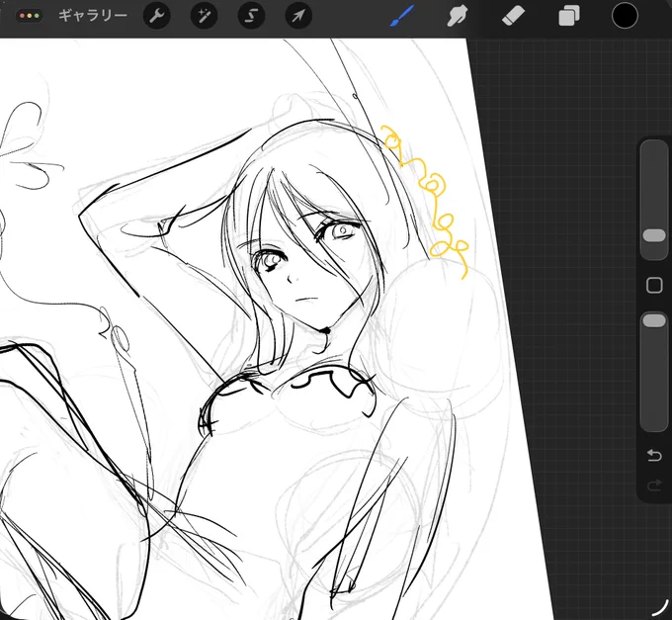Open the Adjustments magic wand menu
This screenshot has height=620, width=672.
click(204, 16)
